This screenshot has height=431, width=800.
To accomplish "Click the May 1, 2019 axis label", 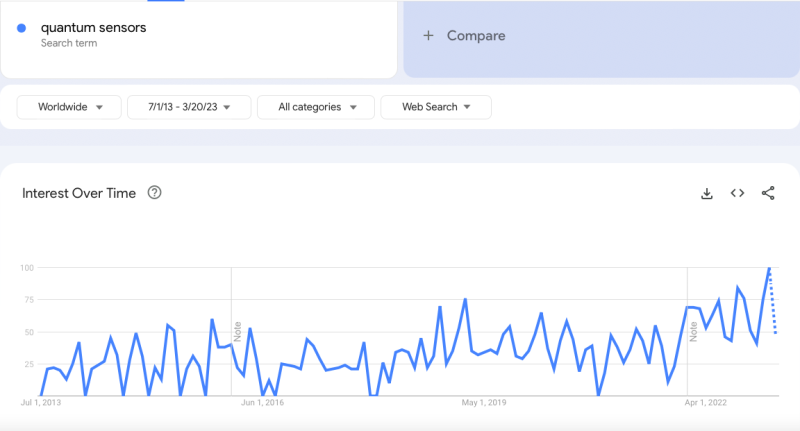I will coord(485,403).
